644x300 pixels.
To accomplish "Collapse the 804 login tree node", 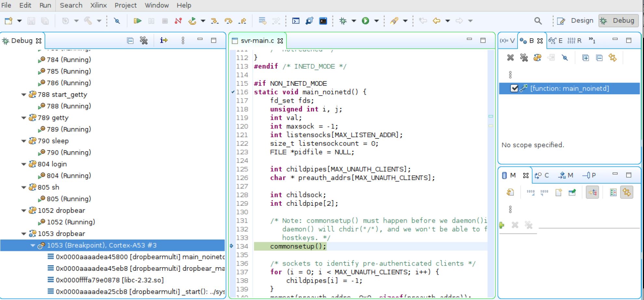I will pos(24,164).
